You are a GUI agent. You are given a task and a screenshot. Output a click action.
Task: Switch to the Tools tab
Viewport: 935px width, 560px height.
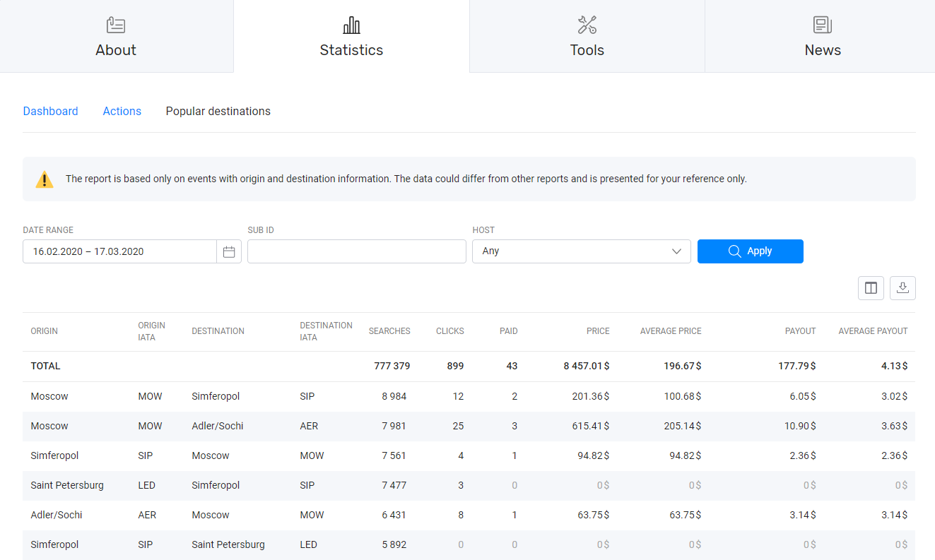(x=587, y=36)
